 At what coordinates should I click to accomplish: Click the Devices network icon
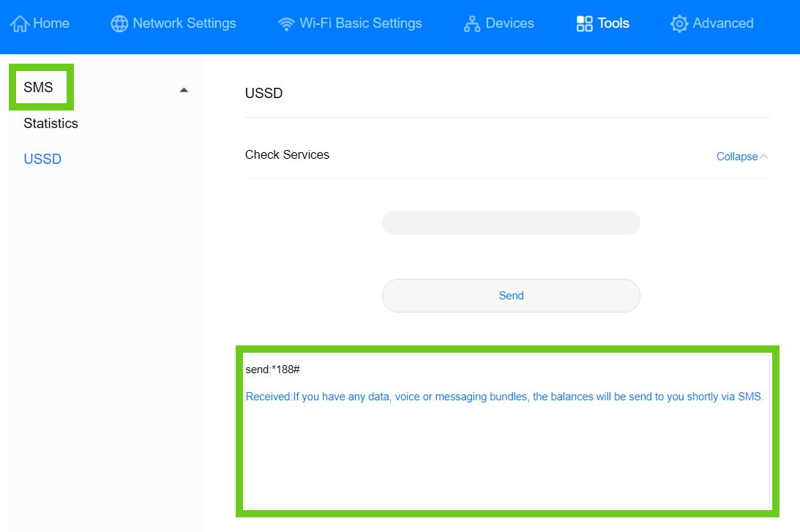(x=472, y=23)
